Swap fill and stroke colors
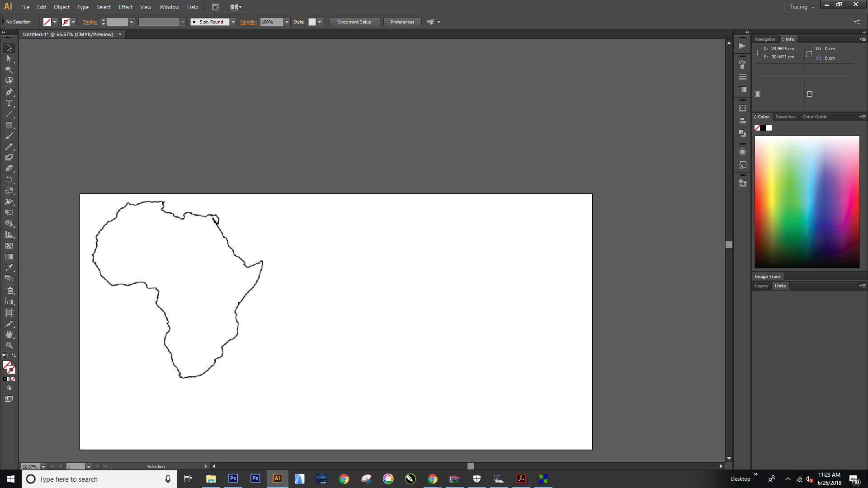Screen dimensions: 868x488 point(14,356)
